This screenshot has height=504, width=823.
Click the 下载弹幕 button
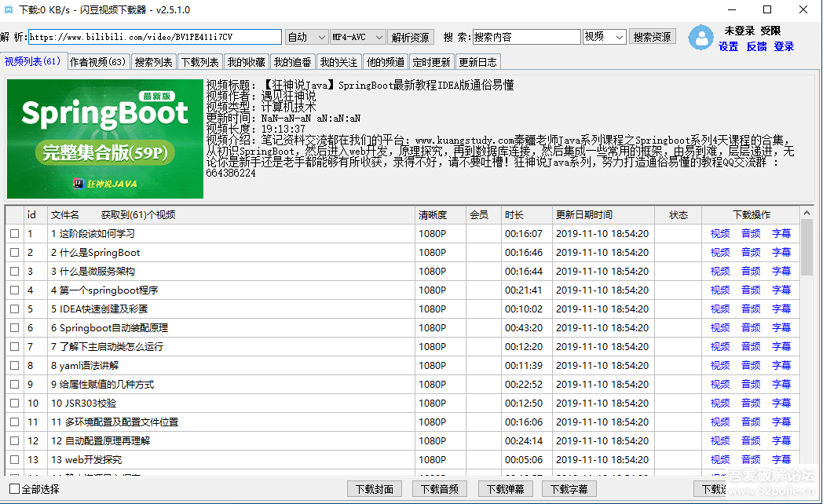pyautogui.click(x=505, y=489)
